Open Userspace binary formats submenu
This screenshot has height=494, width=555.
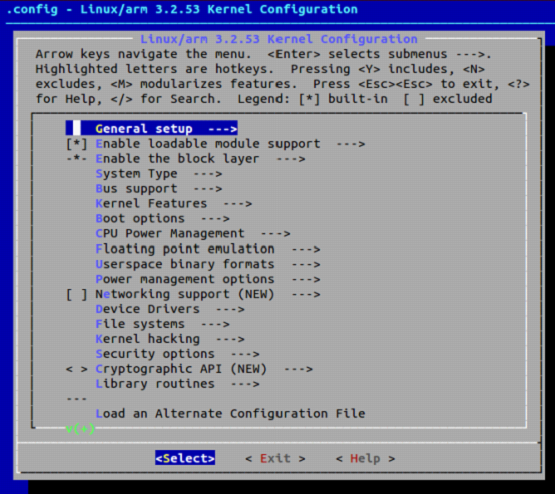(207, 264)
